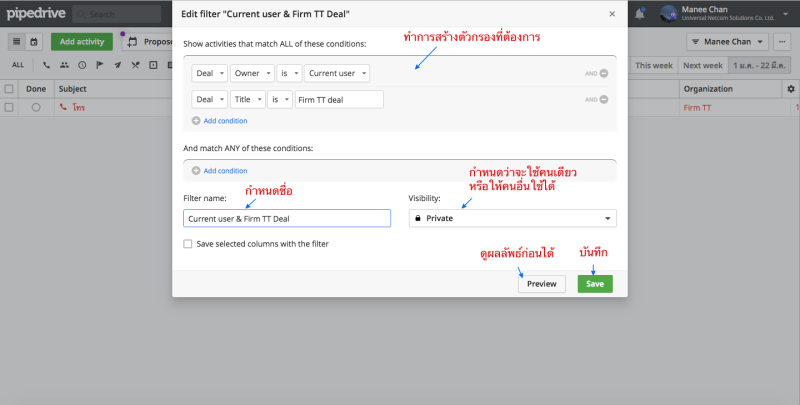Tick the select-all checkbox in table header
Viewport: 800px width, 405px height.
tap(9, 89)
